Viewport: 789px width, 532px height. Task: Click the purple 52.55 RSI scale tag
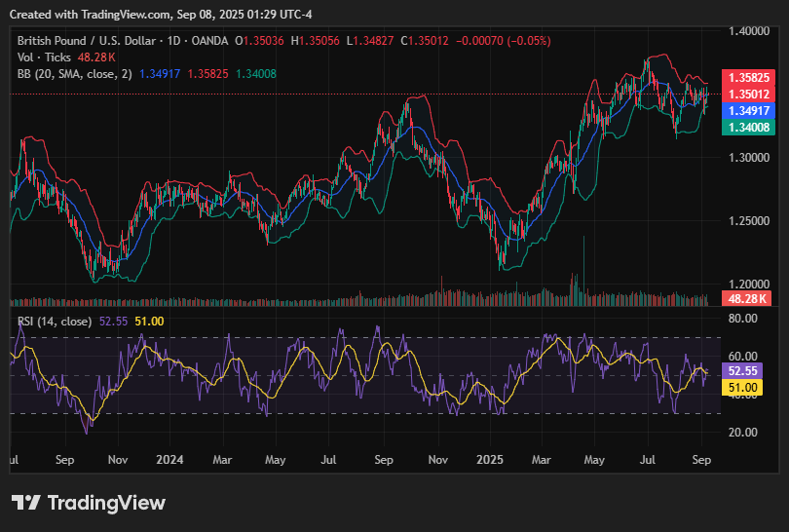pyautogui.click(x=742, y=371)
